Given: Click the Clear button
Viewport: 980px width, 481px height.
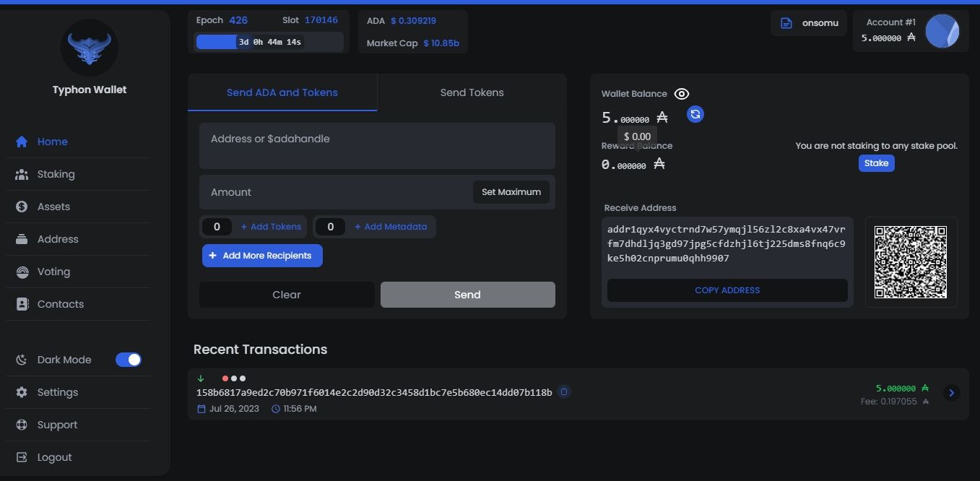Looking at the screenshot, I should (287, 295).
